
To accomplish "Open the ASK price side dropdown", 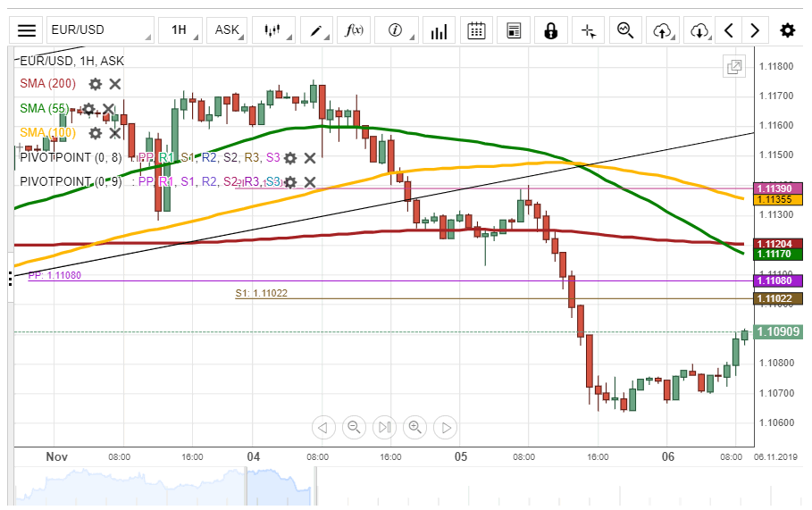I will 228,30.
